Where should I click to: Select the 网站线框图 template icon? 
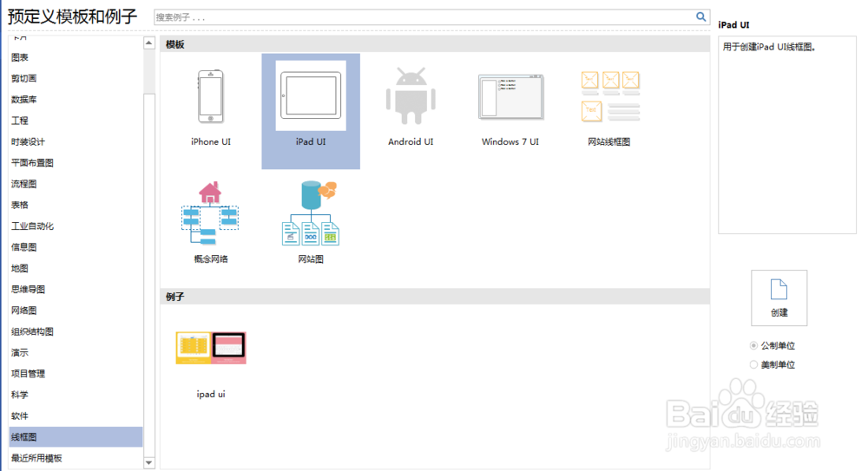click(x=610, y=96)
